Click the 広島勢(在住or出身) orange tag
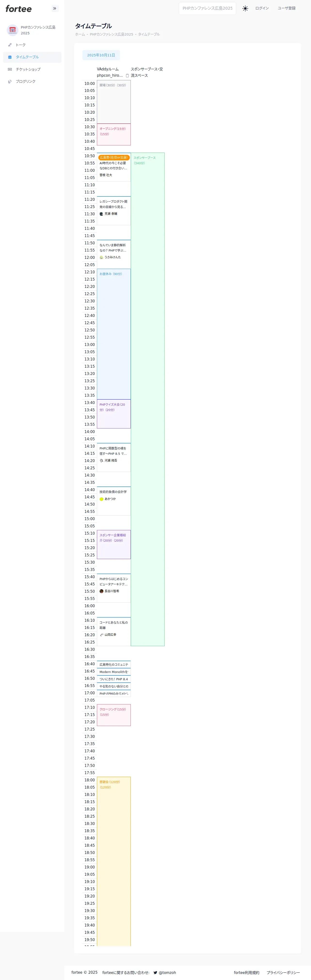 click(114, 157)
